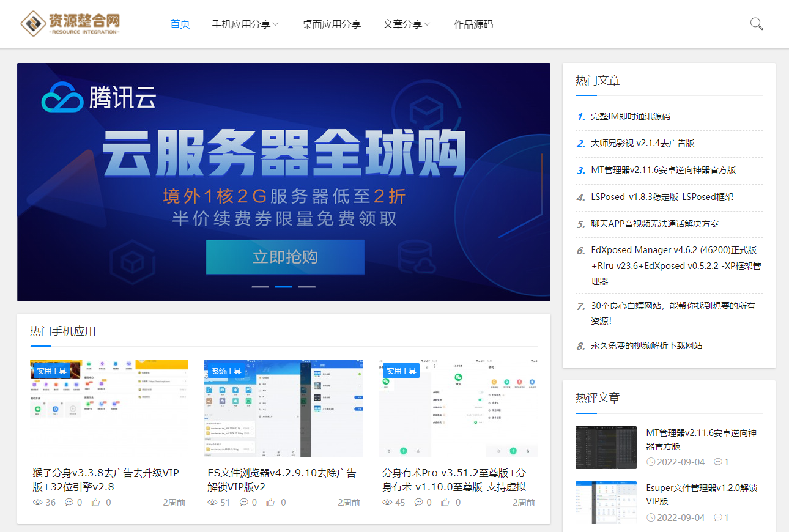Open MT管理器 title in 热评文章
The width and height of the screenshot is (789, 532).
702,440
